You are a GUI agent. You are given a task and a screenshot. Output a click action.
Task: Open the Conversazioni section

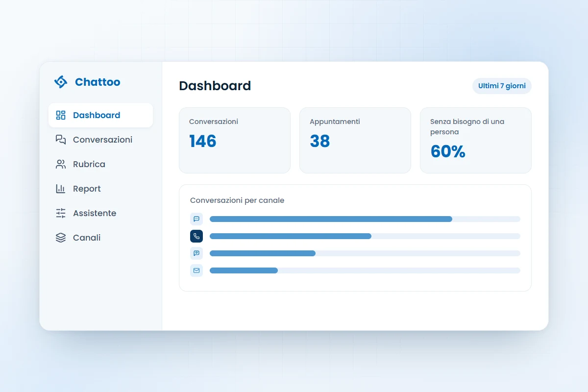(x=100, y=140)
